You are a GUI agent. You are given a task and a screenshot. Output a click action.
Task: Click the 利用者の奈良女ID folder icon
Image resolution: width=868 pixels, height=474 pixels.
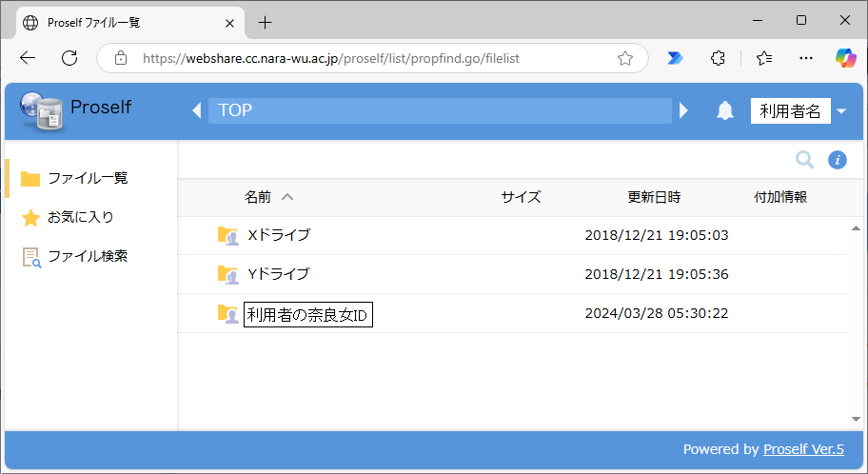227,314
